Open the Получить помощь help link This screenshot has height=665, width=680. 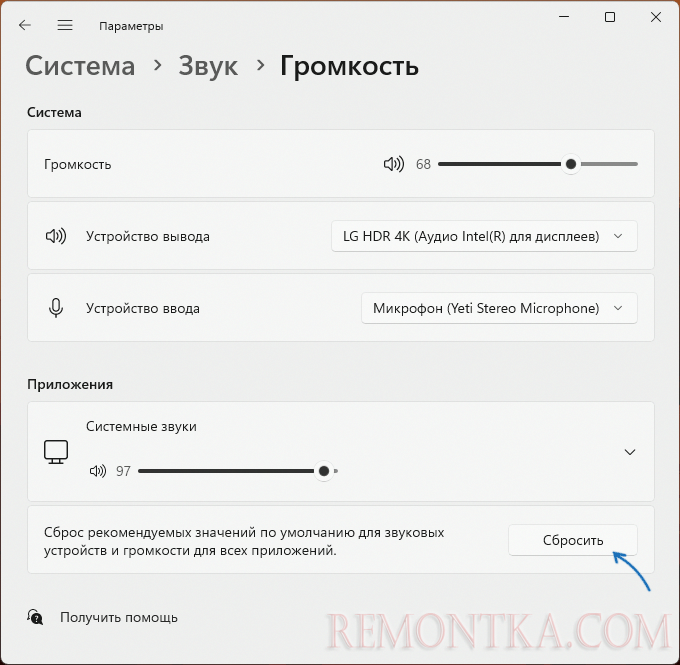click(x=119, y=617)
